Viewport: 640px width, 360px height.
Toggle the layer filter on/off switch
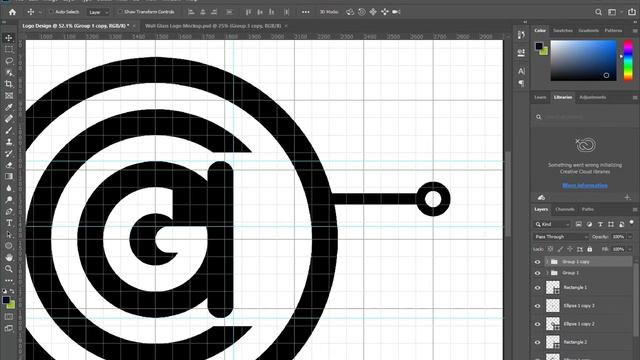pos(631,223)
